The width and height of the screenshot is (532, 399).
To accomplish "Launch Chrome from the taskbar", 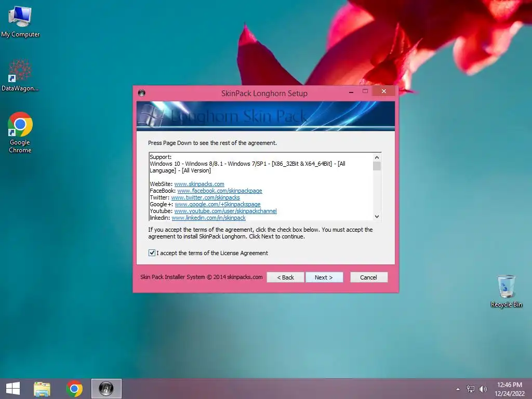I will [x=74, y=389].
